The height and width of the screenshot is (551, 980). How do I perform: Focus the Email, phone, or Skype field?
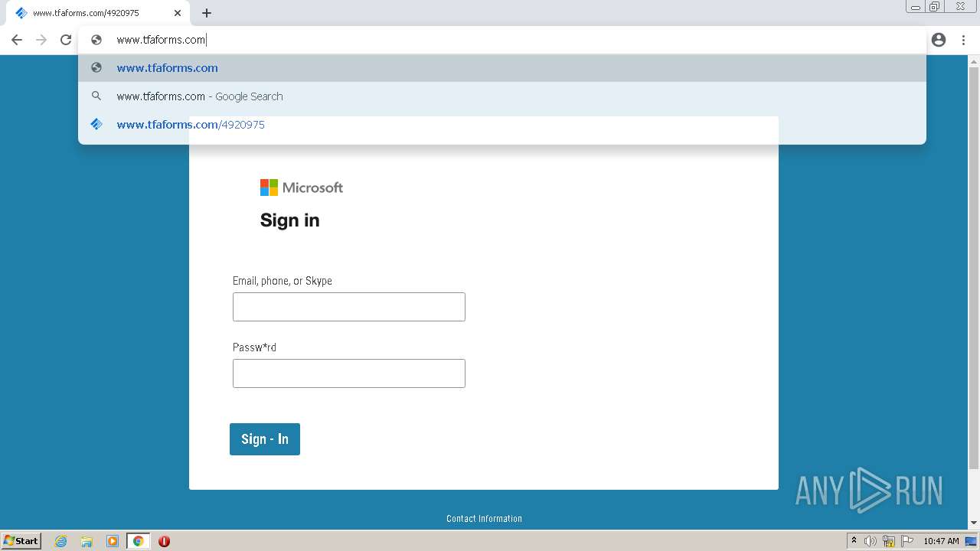tap(349, 307)
